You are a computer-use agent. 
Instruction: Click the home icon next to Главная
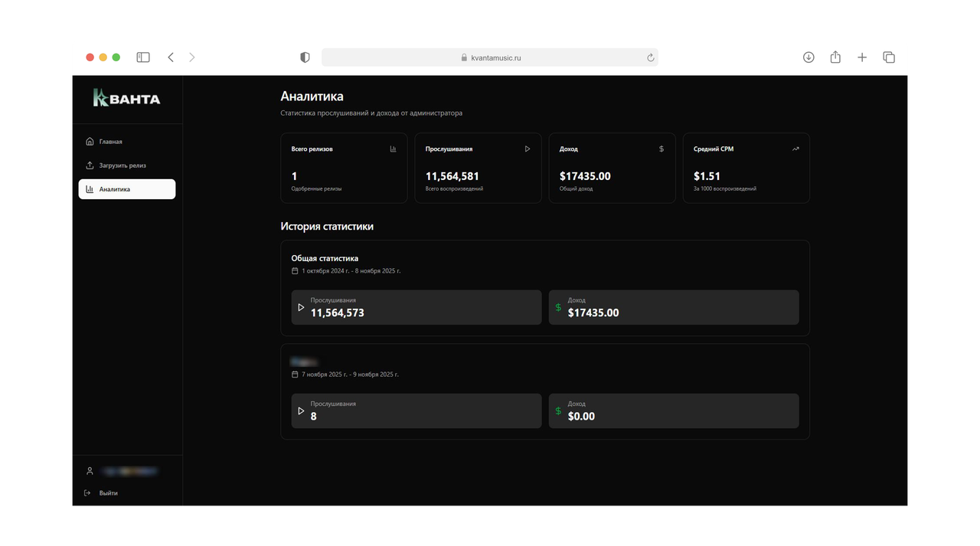[x=90, y=142]
